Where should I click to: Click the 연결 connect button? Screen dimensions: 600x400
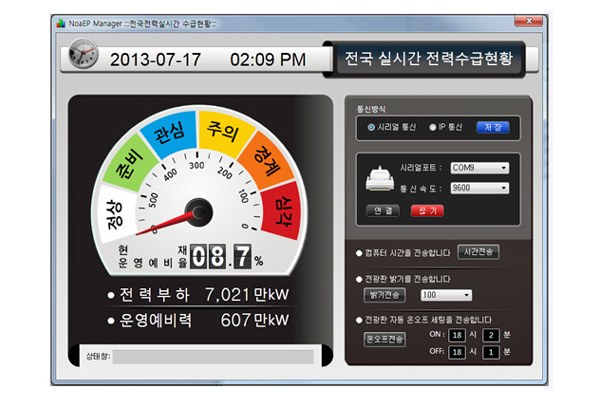click(x=383, y=210)
